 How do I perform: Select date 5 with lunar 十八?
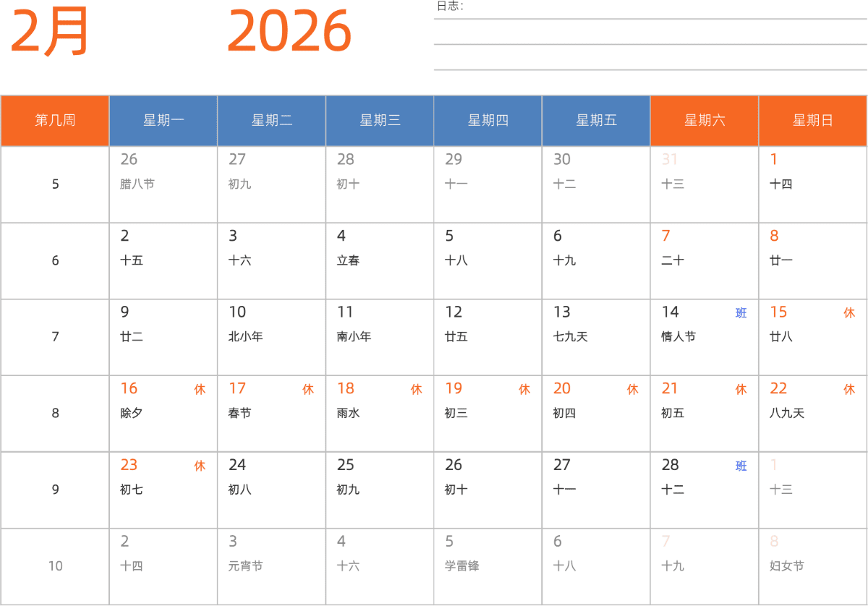(488, 261)
